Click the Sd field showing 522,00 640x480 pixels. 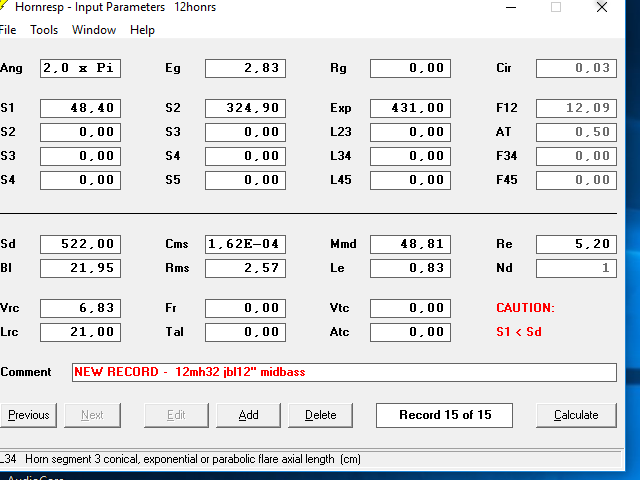(x=80, y=244)
